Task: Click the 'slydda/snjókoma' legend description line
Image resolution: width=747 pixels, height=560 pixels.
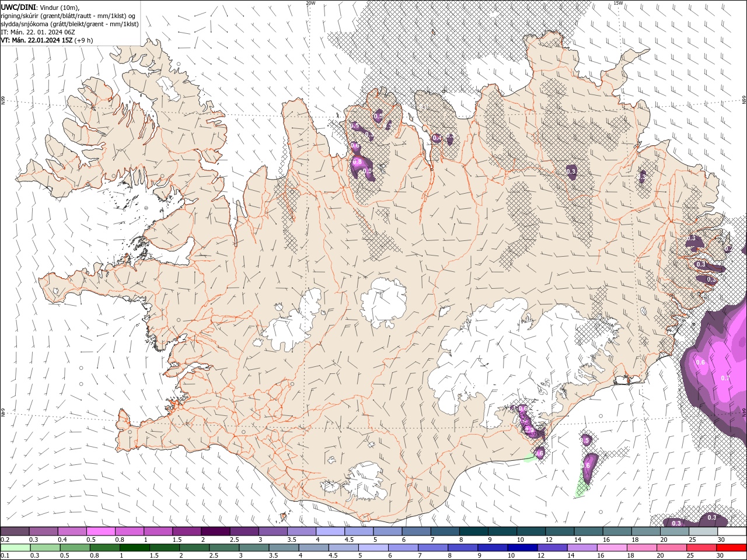Action: [x=70, y=24]
